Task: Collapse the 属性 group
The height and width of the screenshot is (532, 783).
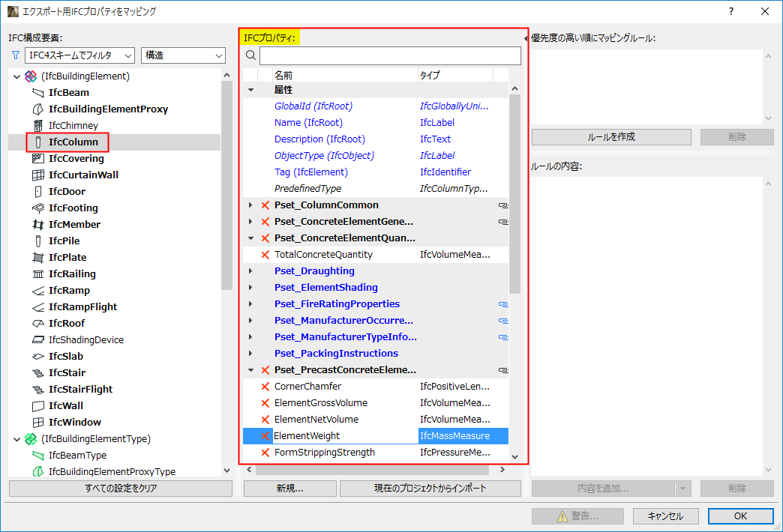Action: coord(251,90)
